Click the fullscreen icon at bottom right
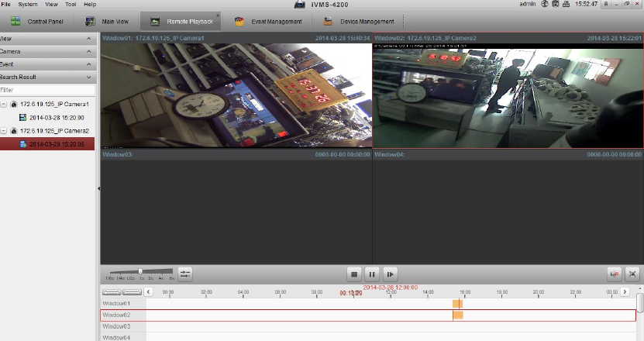The width and height of the screenshot is (644, 341). [x=632, y=274]
